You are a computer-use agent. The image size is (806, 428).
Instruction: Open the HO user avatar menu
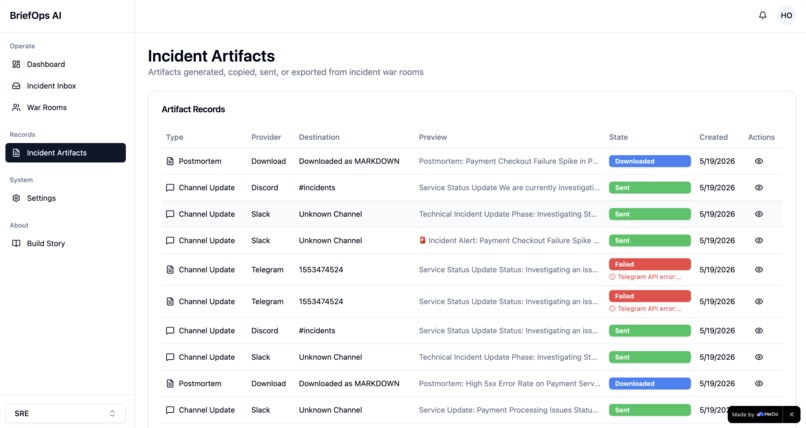786,15
